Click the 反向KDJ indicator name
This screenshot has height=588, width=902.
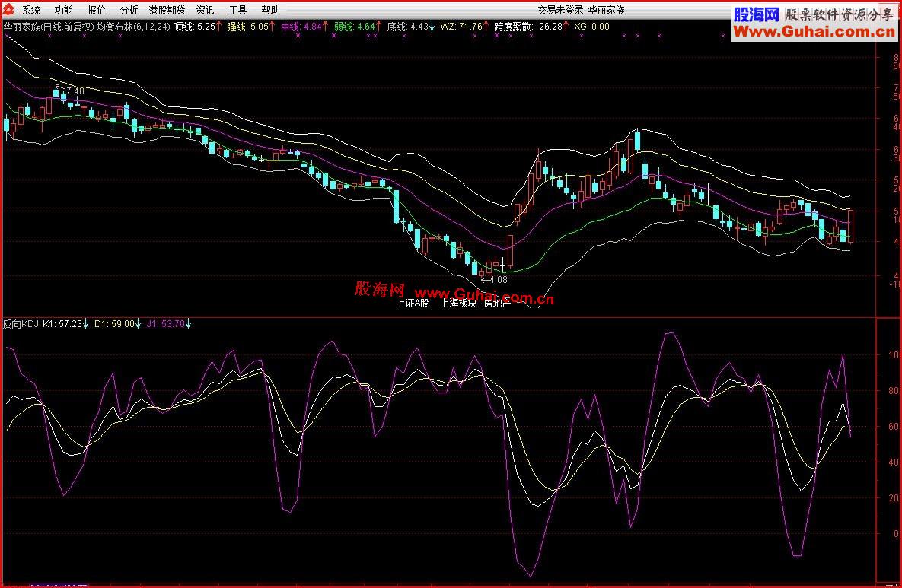click(x=21, y=324)
